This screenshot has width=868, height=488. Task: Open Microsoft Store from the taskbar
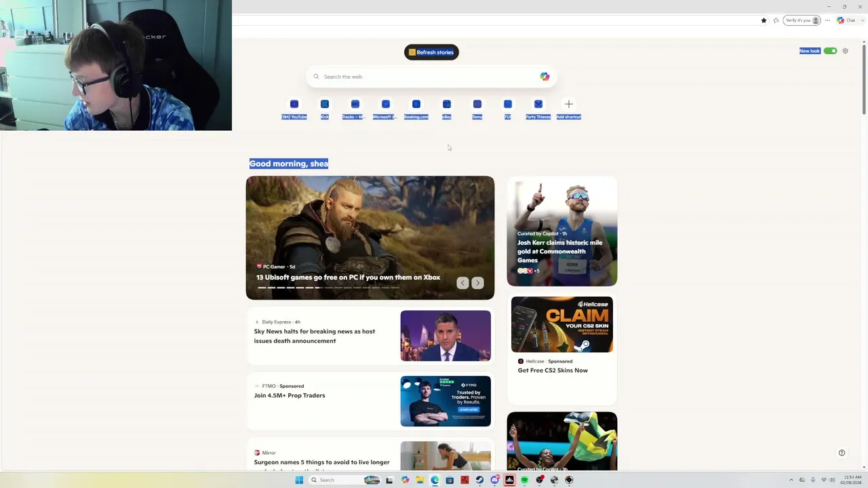click(450, 480)
